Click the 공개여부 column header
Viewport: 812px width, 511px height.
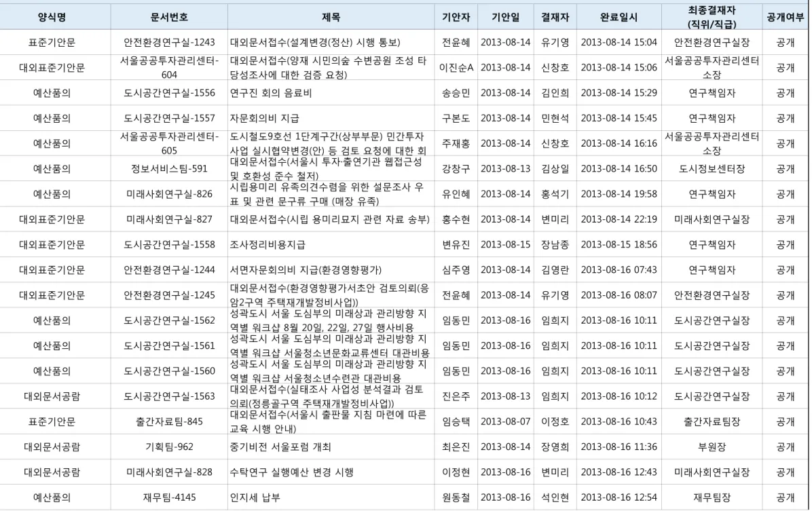click(x=786, y=17)
